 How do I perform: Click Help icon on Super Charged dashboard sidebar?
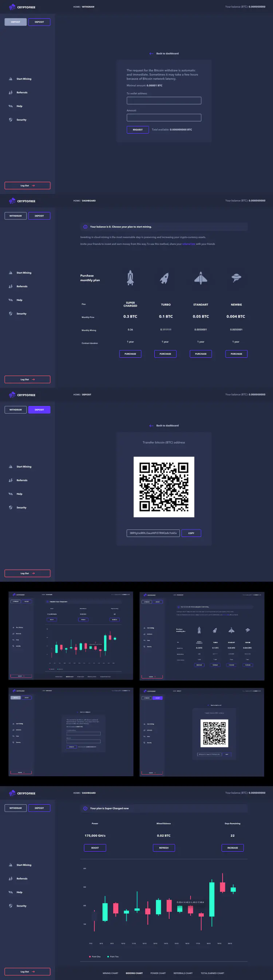[x=11, y=892]
